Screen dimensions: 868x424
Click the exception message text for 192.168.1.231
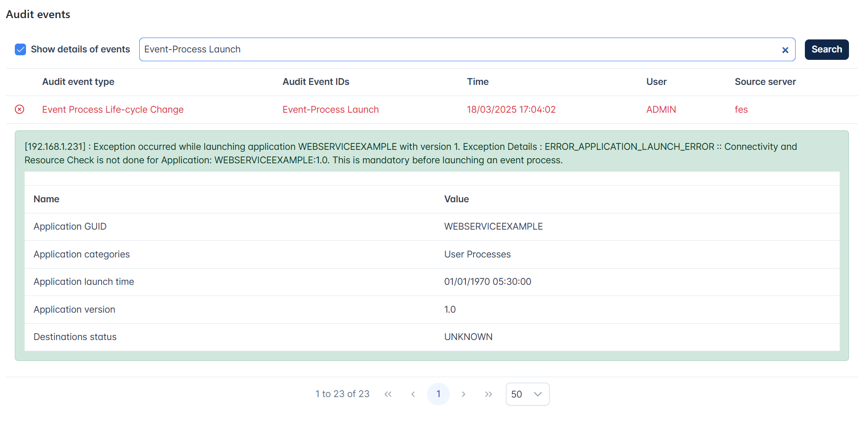[411, 154]
